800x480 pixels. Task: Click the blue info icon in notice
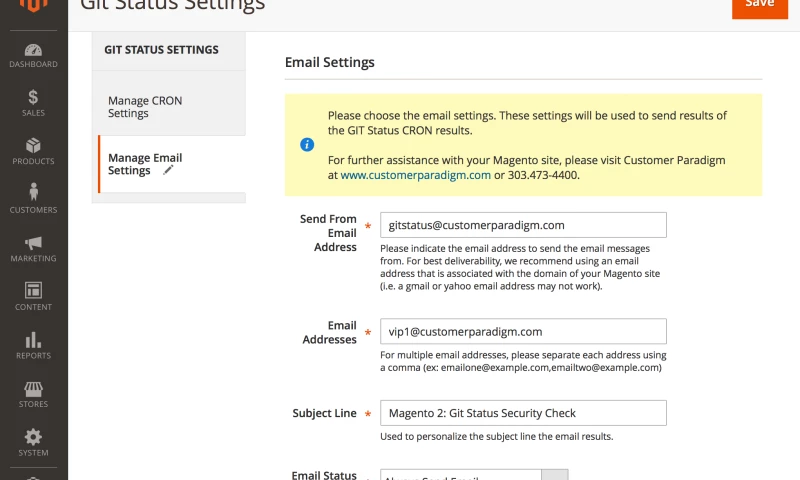[x=307, y=145]
